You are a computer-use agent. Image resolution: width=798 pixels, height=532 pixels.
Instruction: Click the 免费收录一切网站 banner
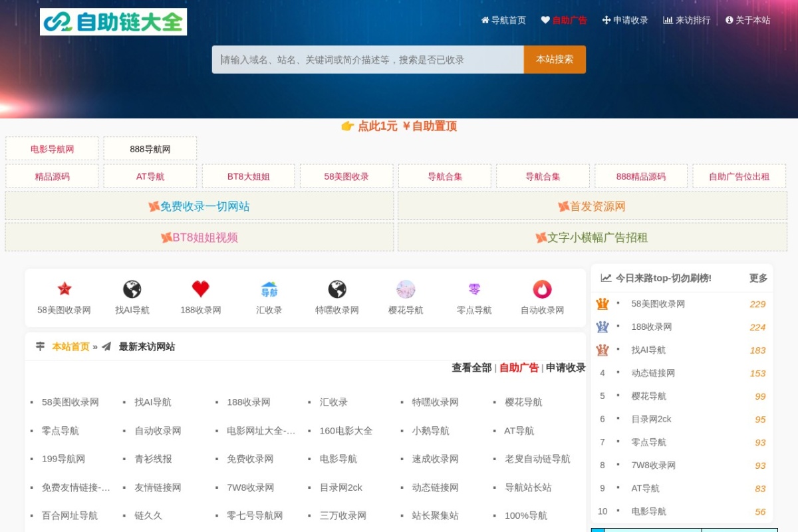point(199,206)
